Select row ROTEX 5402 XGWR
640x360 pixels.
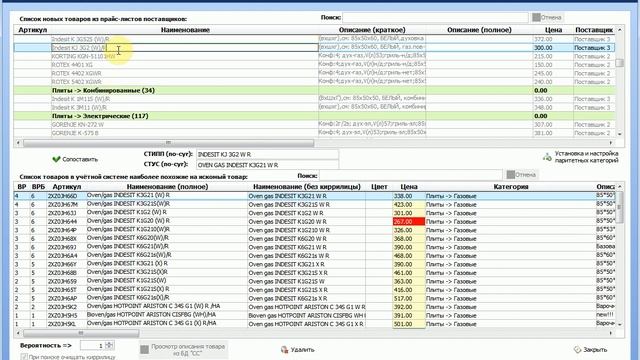tap(314, 82)
